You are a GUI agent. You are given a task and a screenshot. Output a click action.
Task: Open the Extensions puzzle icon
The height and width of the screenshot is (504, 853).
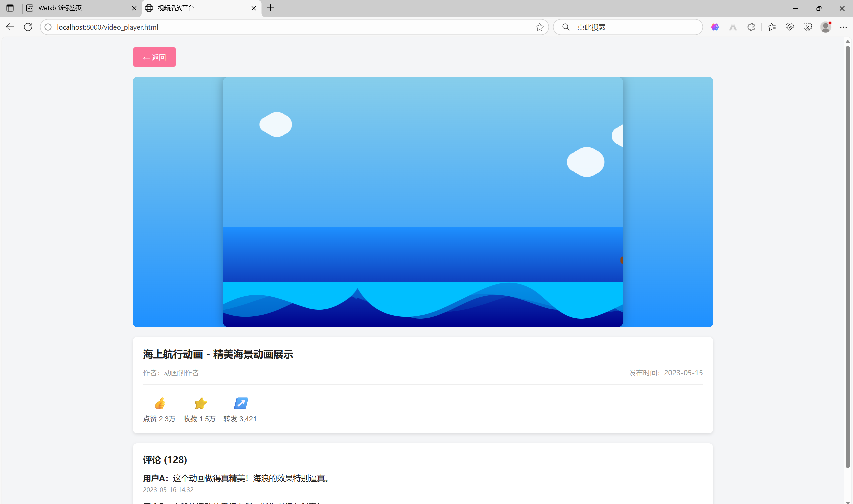pyautogui.click(x=751, y=27)
